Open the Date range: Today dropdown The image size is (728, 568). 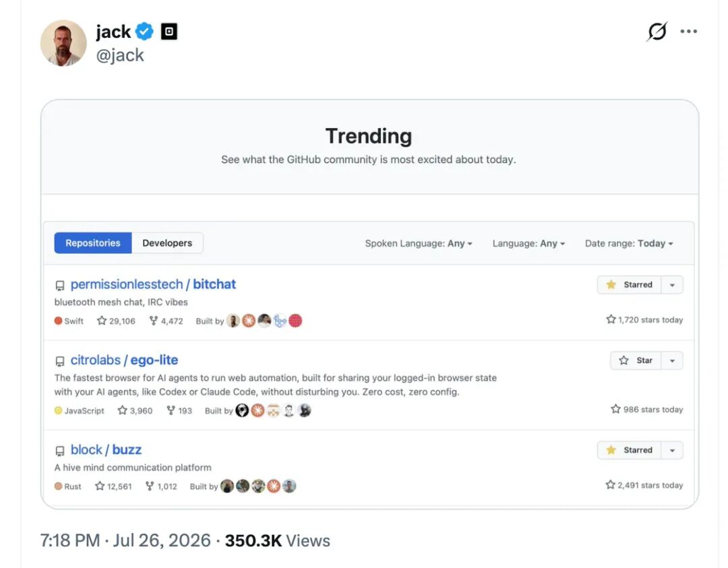point(629,243)
